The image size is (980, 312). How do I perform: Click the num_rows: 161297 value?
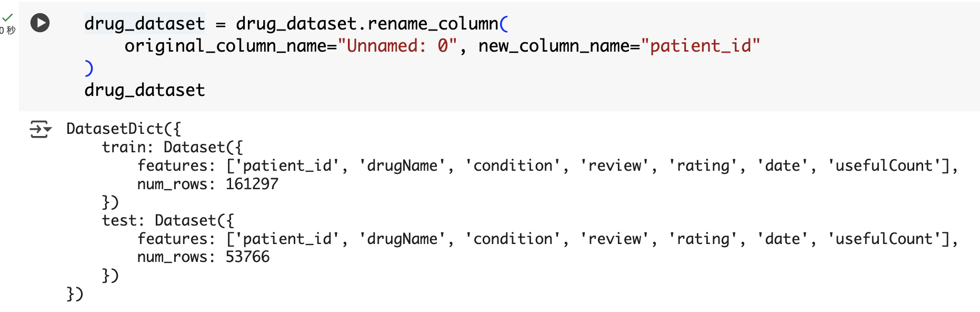point(208,184)
